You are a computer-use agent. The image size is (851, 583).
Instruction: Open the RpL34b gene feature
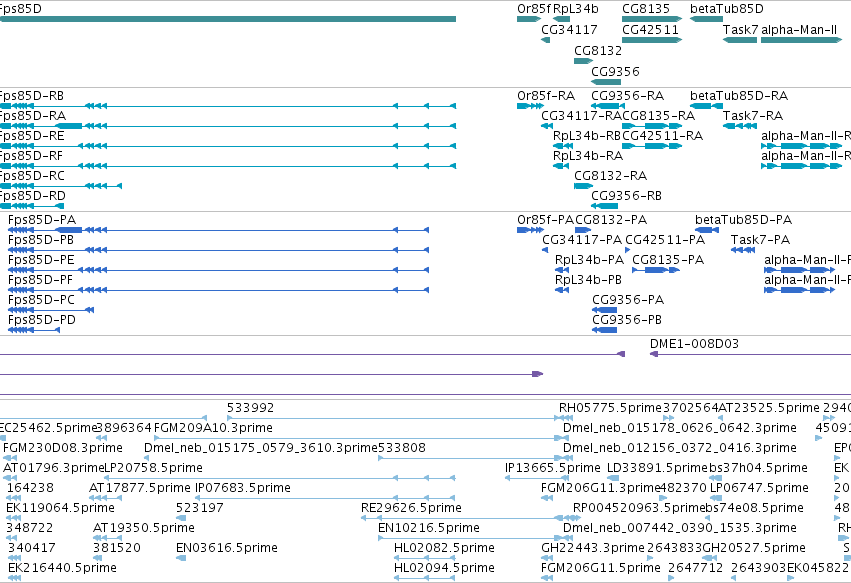point(562,19)
